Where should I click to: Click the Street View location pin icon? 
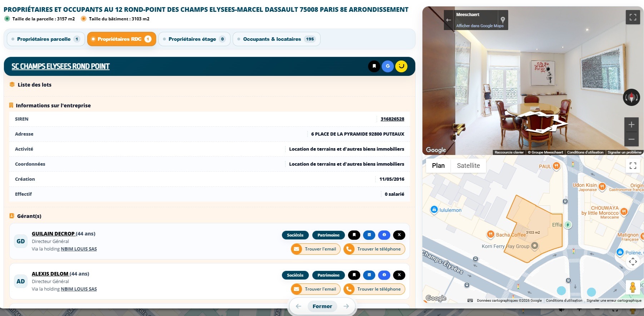pos(502,20)
